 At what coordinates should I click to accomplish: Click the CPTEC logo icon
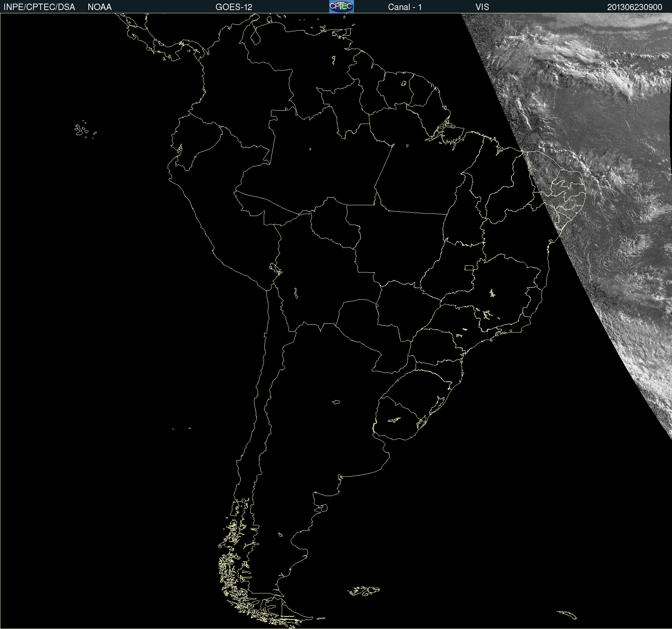[x=341, y=6]
